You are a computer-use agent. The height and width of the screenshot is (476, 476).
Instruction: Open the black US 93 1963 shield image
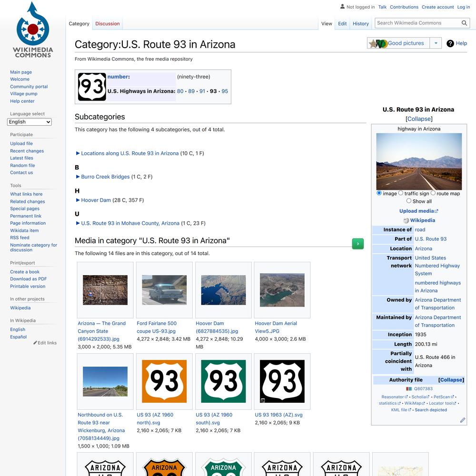(282, 381)
